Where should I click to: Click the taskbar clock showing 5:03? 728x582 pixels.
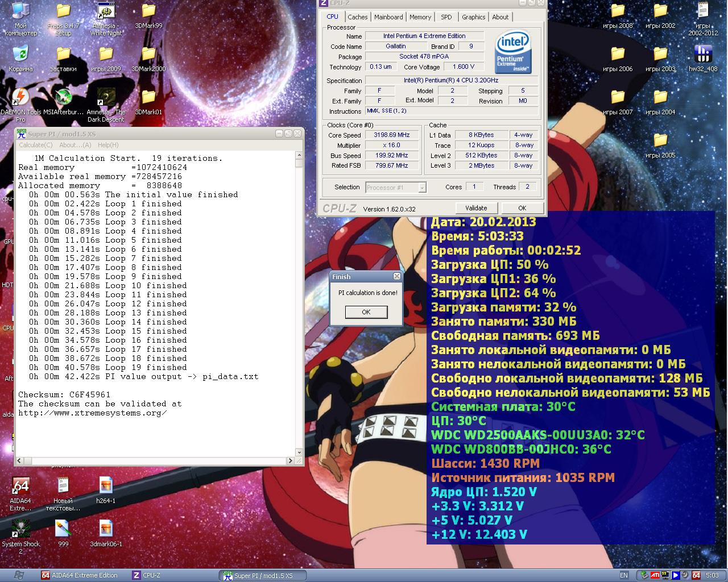tap(712, 575)
